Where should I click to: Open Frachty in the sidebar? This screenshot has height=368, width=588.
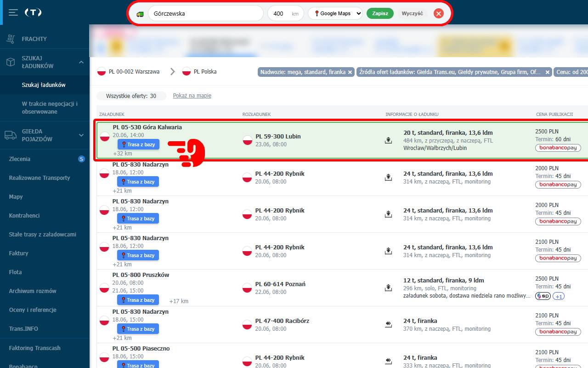(34, 39)
